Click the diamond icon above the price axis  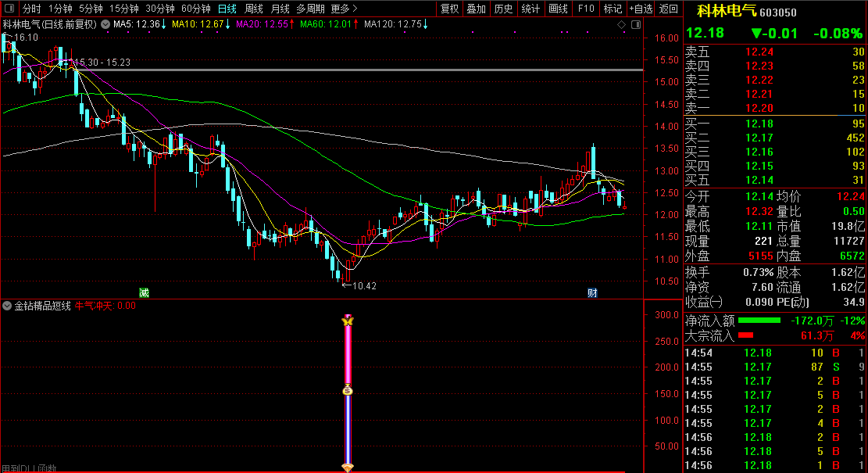pos(621,25)
